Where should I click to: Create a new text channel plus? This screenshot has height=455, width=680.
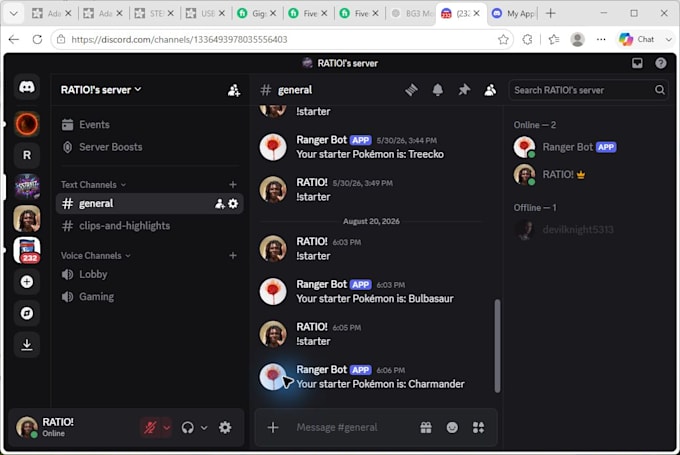(x=233, y=185)
